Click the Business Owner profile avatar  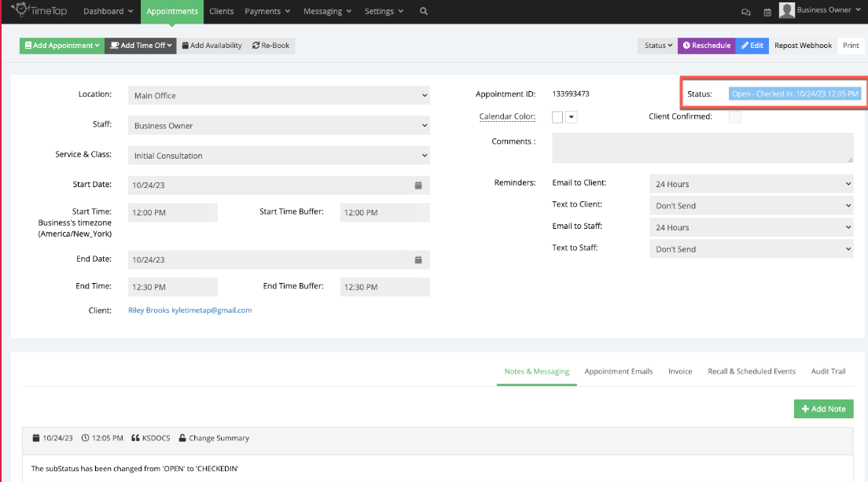[x=786, y=10]
